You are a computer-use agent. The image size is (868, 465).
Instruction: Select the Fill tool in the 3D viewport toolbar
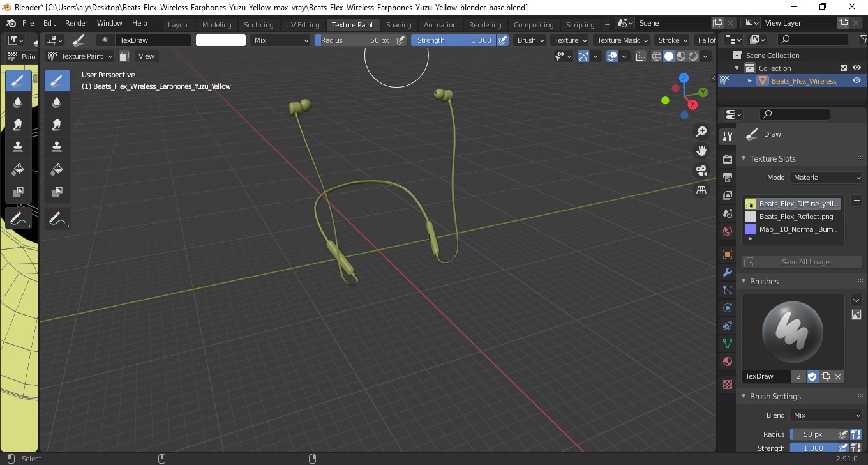click(x=57, y=169)
